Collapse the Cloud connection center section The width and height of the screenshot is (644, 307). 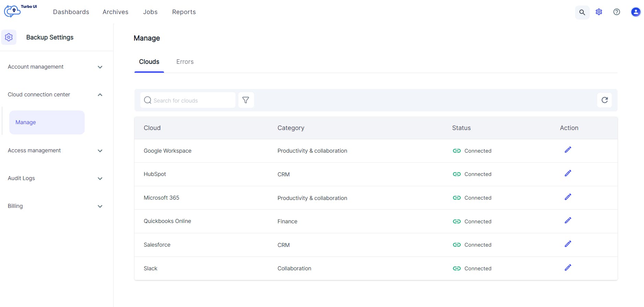coord(100,95)
